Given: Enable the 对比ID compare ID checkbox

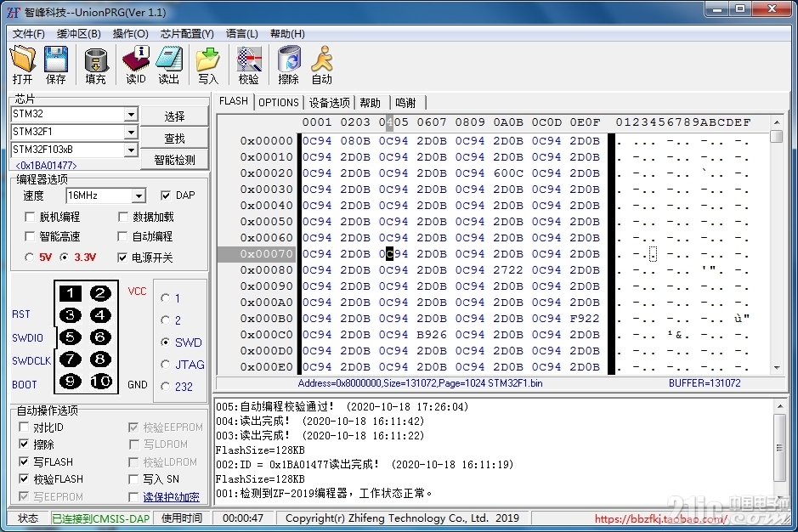Looking at the screenshot, I should point(24,427).
